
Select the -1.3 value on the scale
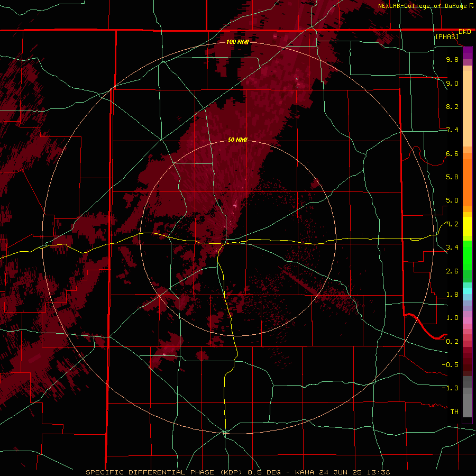(x=450, y=388)
